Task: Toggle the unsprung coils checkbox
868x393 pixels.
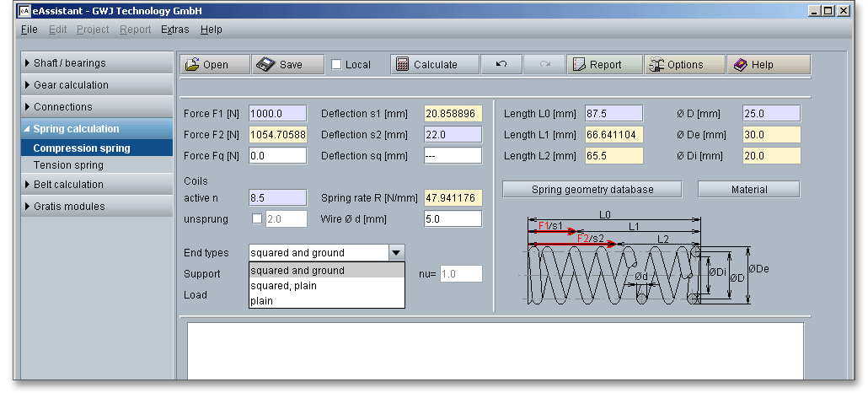Action: point(258,219)
